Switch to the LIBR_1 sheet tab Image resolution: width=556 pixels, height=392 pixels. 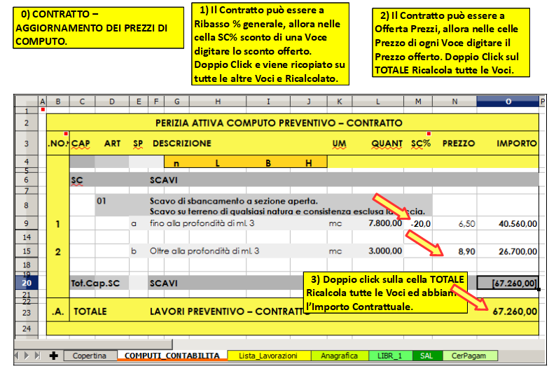(390, 356)
